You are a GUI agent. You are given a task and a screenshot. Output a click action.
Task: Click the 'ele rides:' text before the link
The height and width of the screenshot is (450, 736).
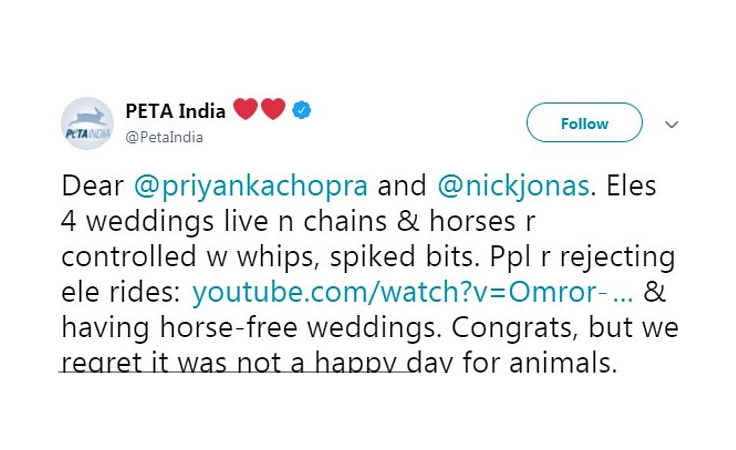[x=121, y=292]
